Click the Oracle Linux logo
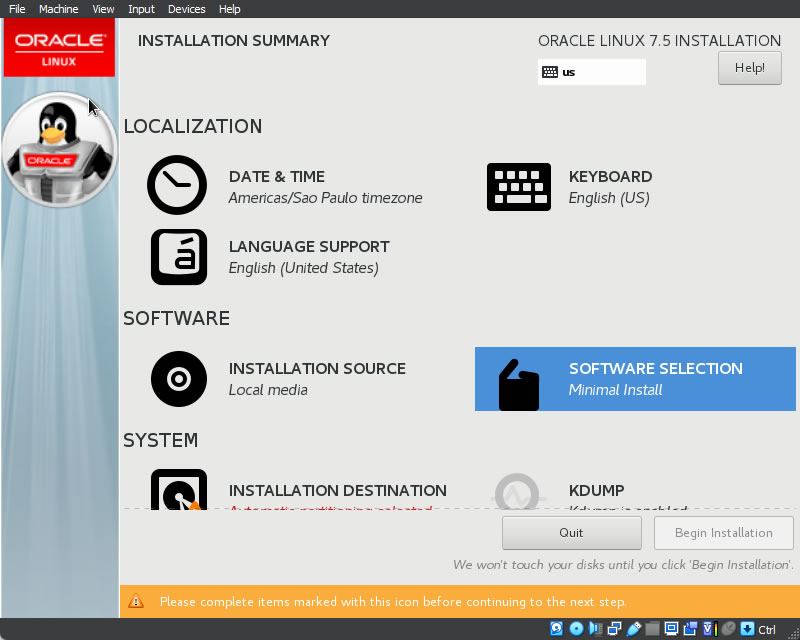Image resolution: width=800 pixels, height=640 pixels. click(59, 48)
